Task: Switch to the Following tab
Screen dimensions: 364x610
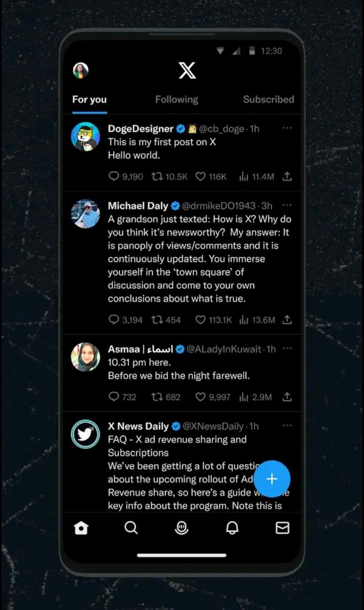Action: point(176,99)
